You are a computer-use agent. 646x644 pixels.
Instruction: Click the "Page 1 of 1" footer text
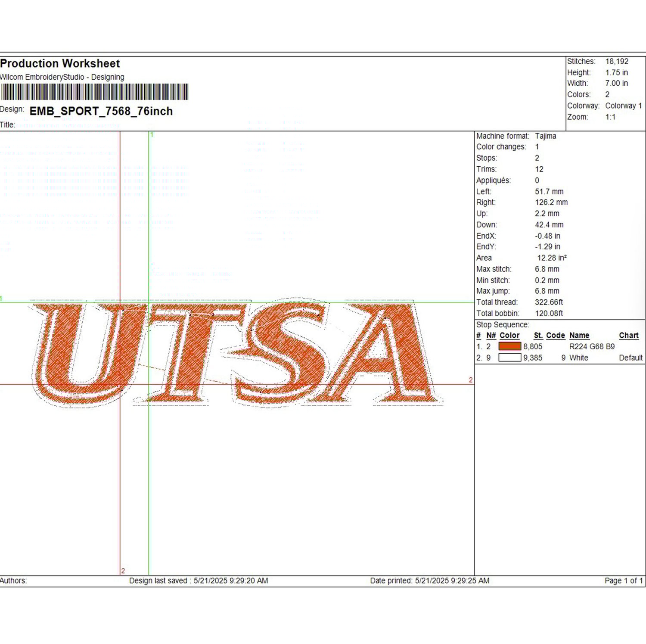[x=624, y=581]
